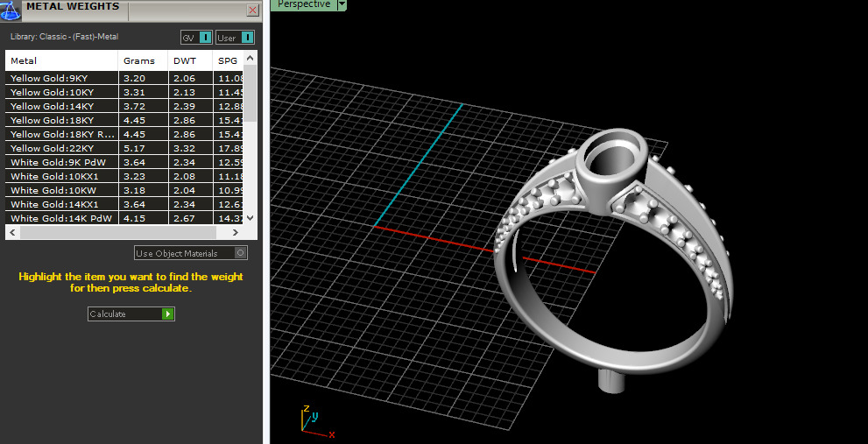Sort the table by the Metal column header

pyautogui.click(x=61, y=61)
